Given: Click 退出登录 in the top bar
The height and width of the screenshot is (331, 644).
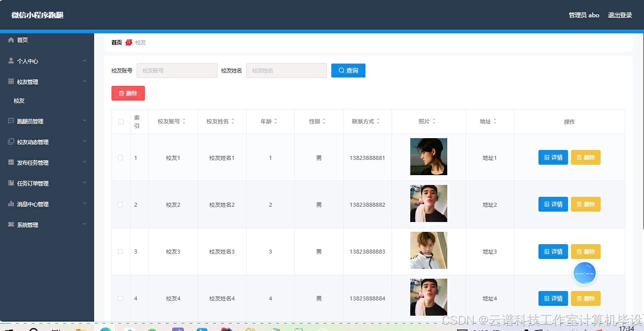Looking at the screenshot, I should point(620,15).
